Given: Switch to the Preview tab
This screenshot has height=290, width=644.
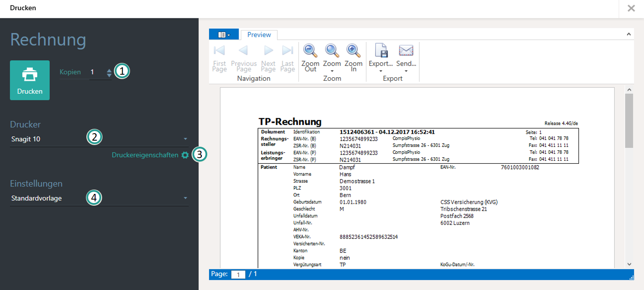Looking at the screenshot, I should tap(259, 35).
